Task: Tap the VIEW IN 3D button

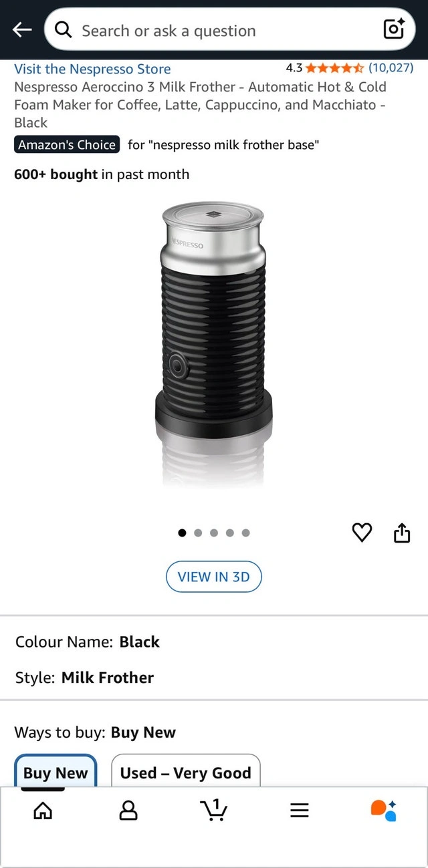Action: tap(214, 577)
